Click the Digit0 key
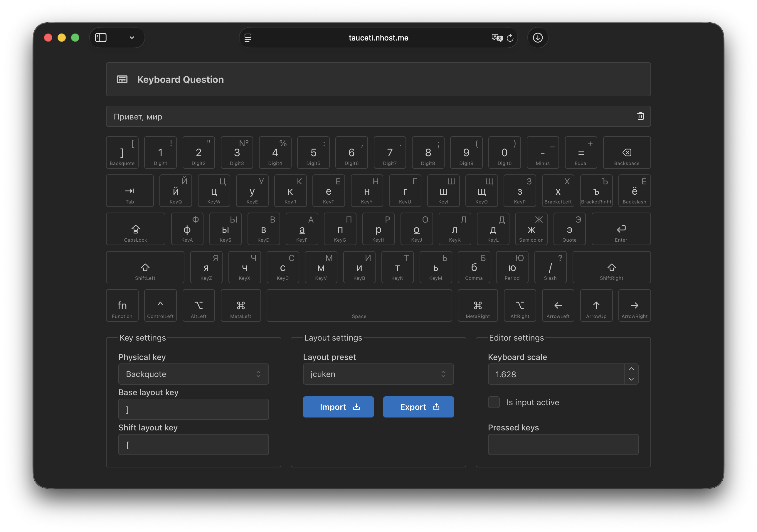Screen dimensions: 757x532 click(504, 152)
